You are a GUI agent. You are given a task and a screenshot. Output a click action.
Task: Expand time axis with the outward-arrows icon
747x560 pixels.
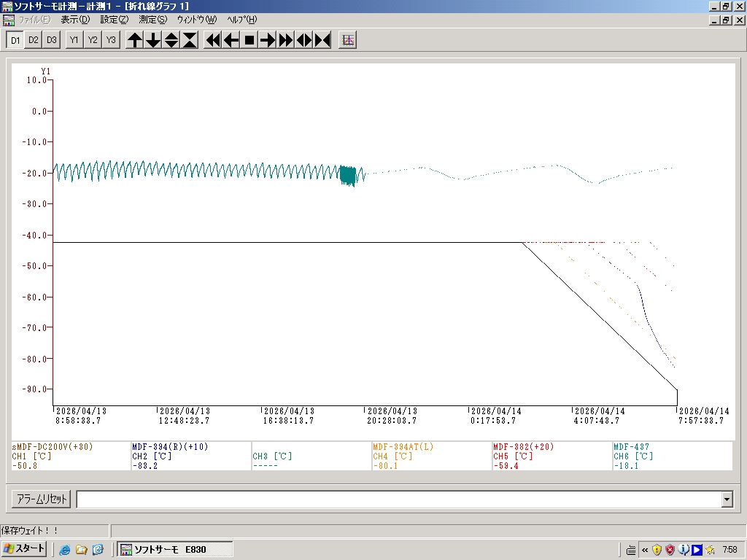click(304, 40)
